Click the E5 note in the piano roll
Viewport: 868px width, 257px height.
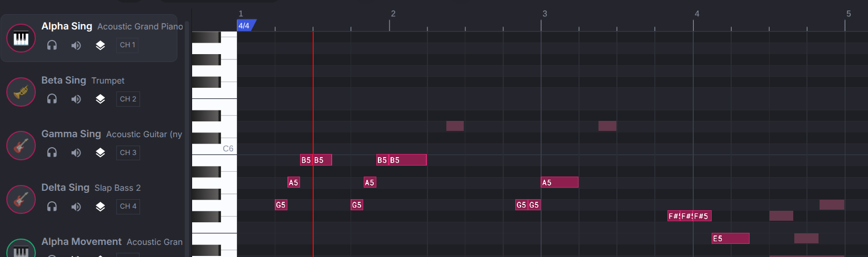(730, 239)
